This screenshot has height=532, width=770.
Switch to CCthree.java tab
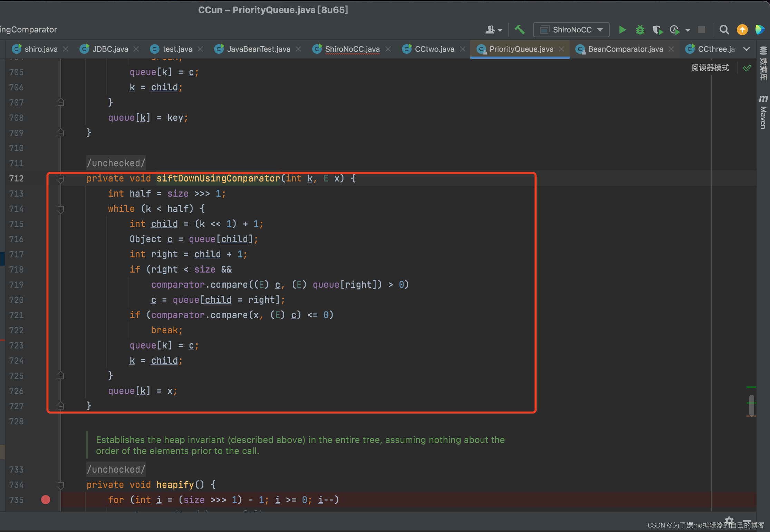click(x=711, y=49)
